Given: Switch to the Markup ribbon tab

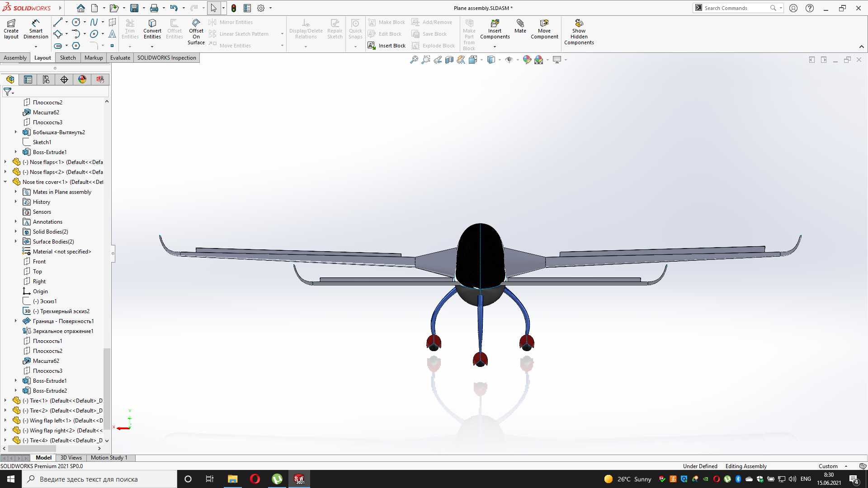Looking at the screenshot, I should [x=94, y=58].
